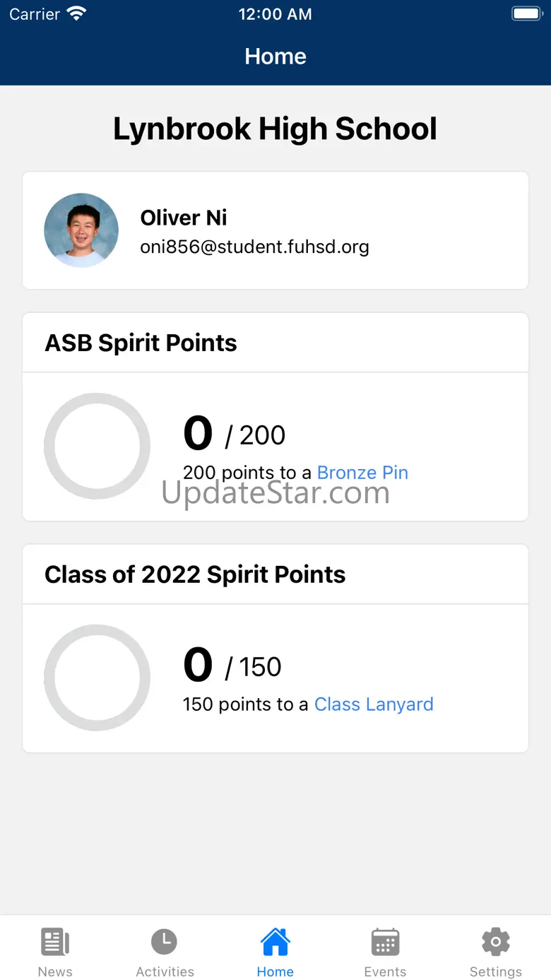Screen dimensions: 551x980
Task: Tap the ASB Spirit Points card header
Action: (141, 343)
